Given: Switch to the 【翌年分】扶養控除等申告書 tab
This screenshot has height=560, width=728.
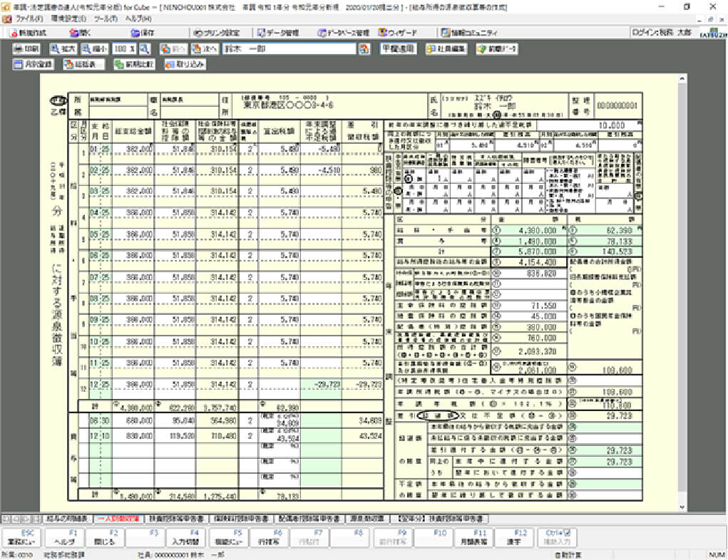Looking at the screenshot, I should point(439,519).
